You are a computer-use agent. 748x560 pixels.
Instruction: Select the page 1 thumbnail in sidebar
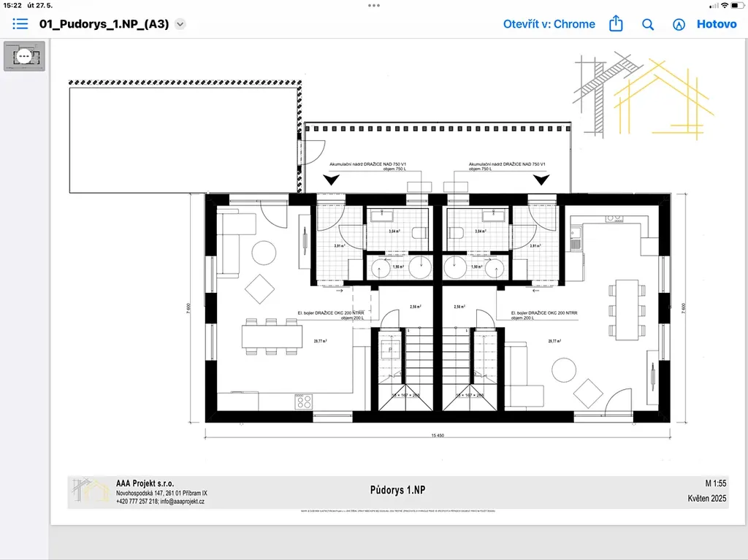pos(25,55)
